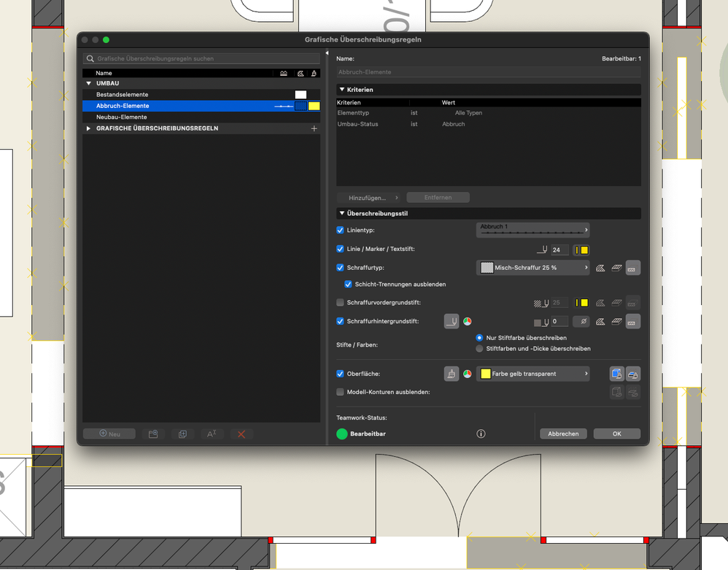Click the duplicate rule icon button
The image size is (728, 570).
tap(182, 434)
